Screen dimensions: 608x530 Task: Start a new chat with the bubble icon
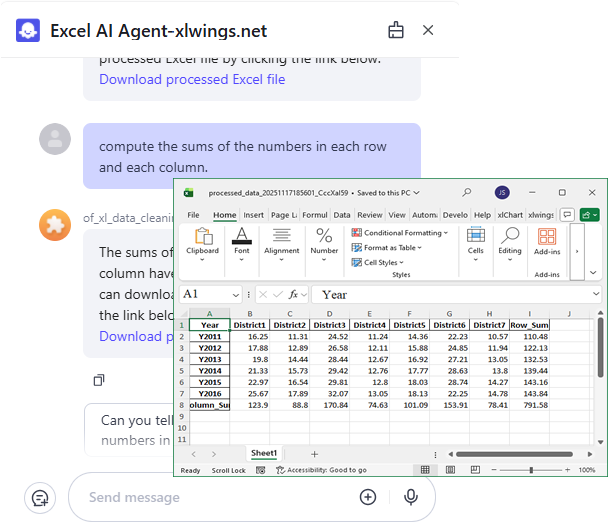(x=40, y=498)
